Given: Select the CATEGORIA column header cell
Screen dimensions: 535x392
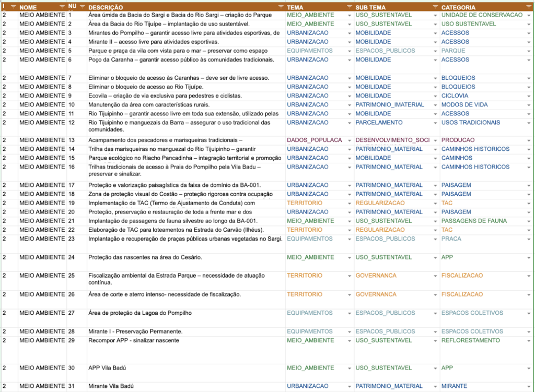Looking at the screenshot, I should pyautogui.click(x=481, y=7).
